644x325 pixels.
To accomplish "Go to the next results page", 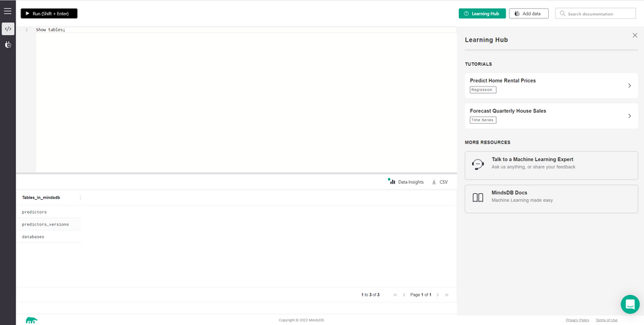I will pyautogui.click(x=438, y=294).
